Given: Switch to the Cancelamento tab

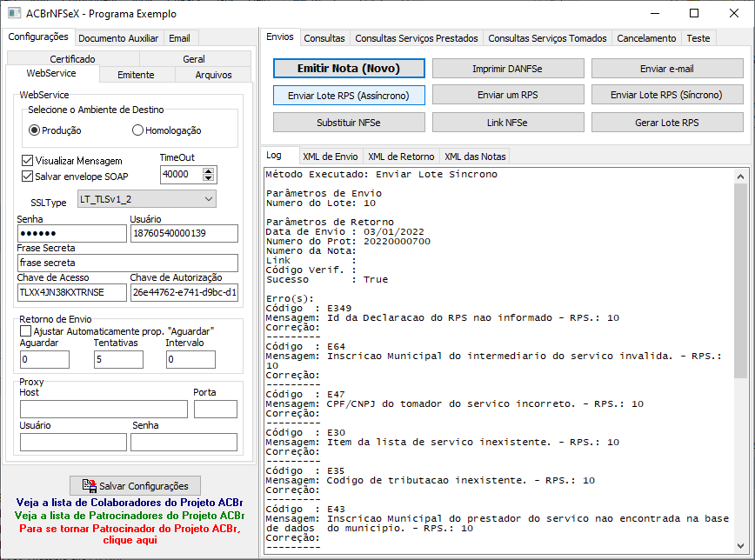Looking at the screenshot, I should (646, 38).
